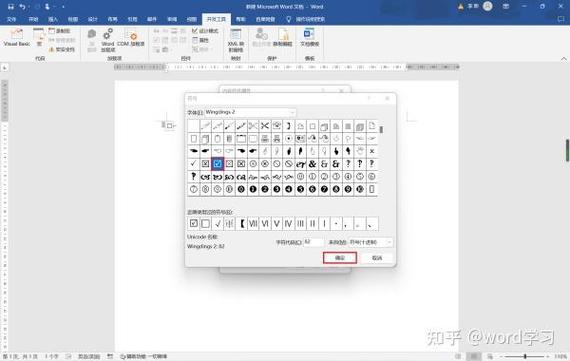Viewport: 570px width, 361px height.
Task: Select the crossed box symbol beside the check mark
Action: coord(205,164)
